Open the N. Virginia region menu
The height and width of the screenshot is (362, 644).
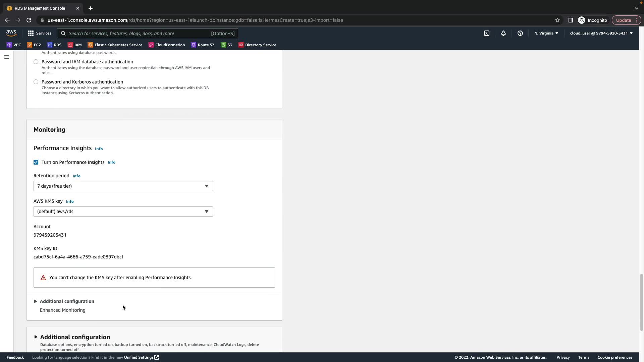click(x=546, y=33)
